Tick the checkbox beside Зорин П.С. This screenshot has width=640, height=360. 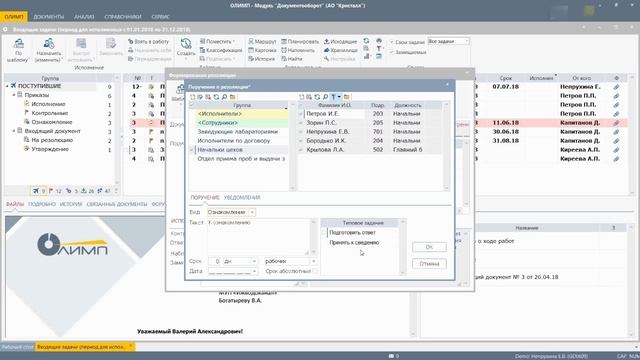[301, 122]
